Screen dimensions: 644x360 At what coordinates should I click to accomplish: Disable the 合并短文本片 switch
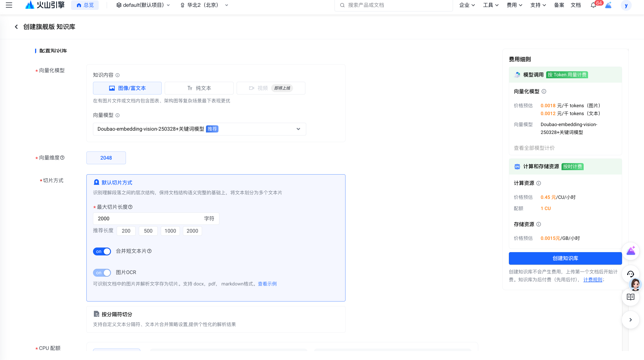102,251
